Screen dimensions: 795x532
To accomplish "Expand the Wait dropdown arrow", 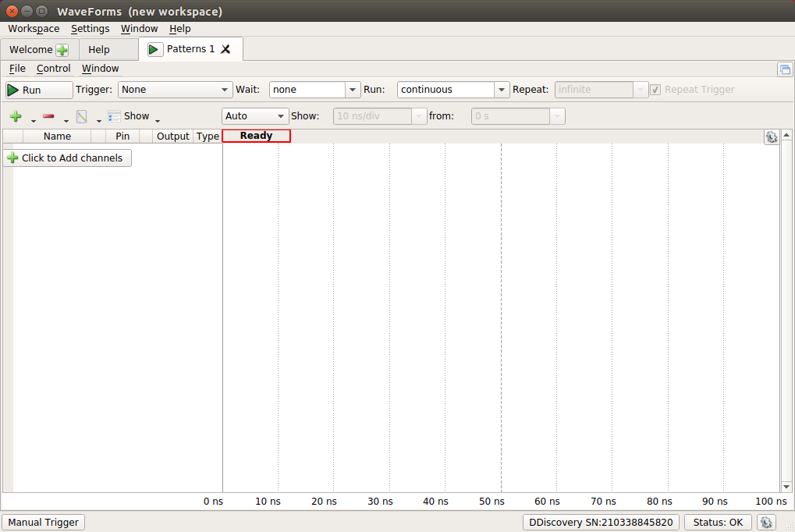I will (353, 90).
